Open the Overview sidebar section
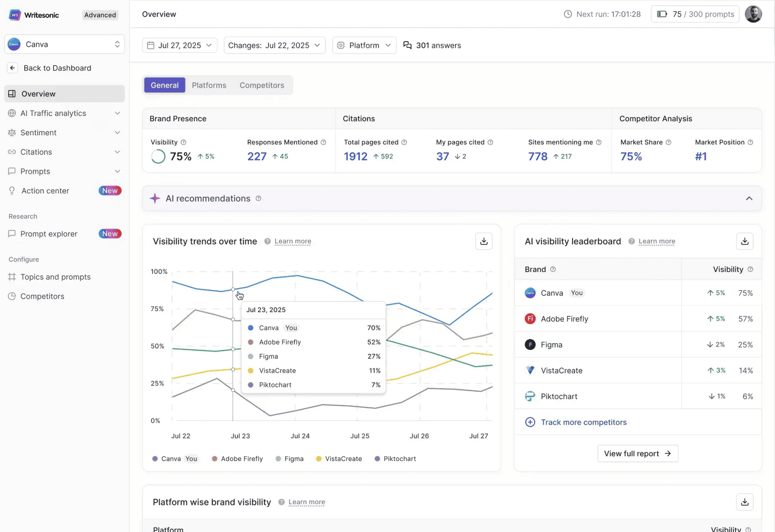775x532 pixels. pos(38,94)
